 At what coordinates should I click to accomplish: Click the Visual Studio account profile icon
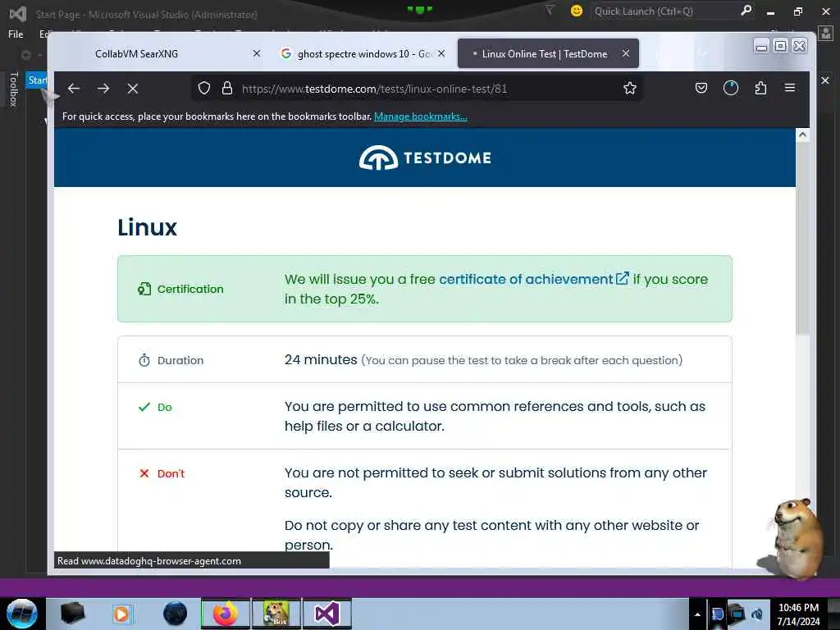pyautogui.click(x=827, y=34)
